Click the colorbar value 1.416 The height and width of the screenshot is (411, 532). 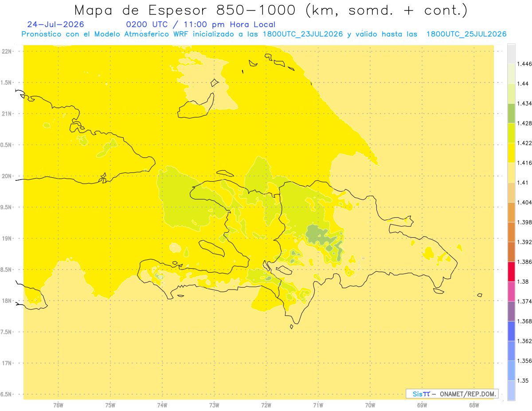pos(525,163)
